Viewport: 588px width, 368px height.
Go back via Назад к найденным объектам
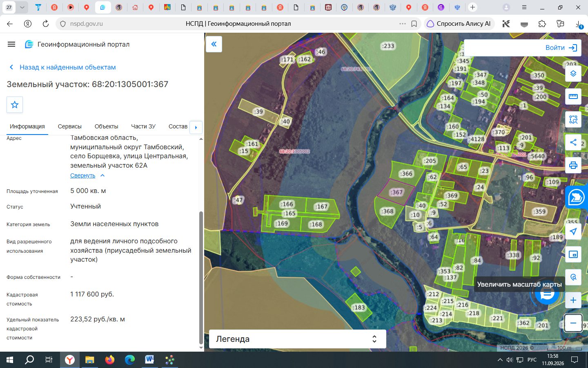[62, 67]
